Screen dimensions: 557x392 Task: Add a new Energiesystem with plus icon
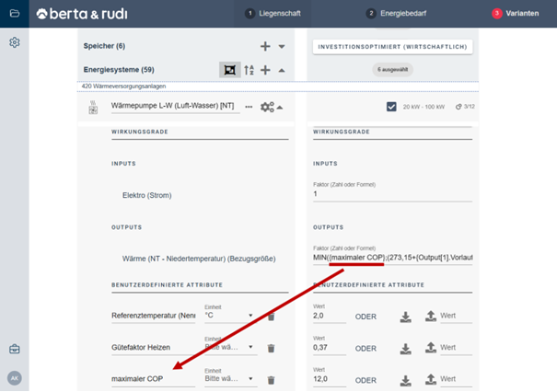pyautogui.click(x=265, y=70)
